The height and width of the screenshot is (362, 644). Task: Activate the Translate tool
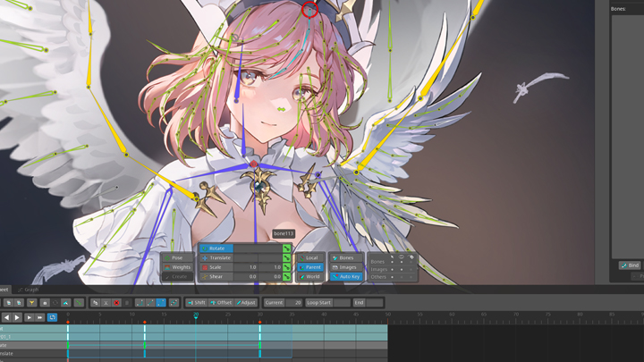coord(216,257)
